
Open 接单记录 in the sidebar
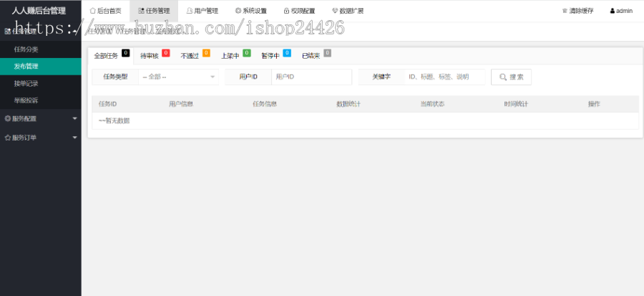coord(41,83)
